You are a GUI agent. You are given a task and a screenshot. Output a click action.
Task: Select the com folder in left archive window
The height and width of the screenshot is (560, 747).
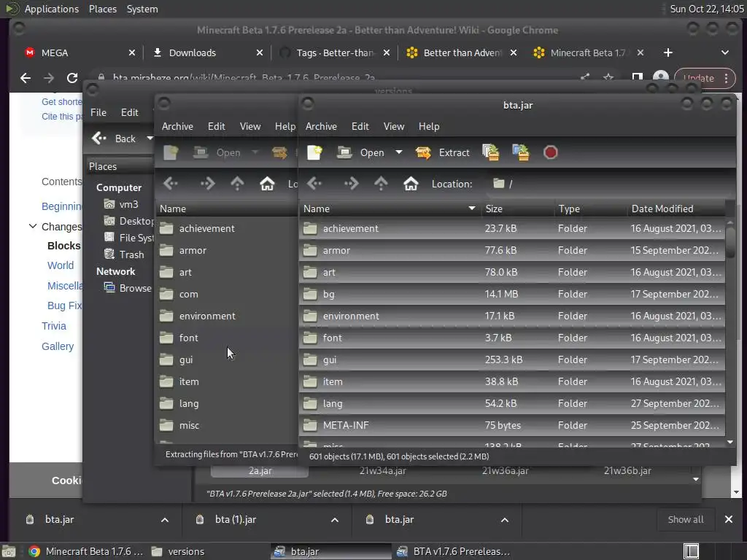[227, 295]
